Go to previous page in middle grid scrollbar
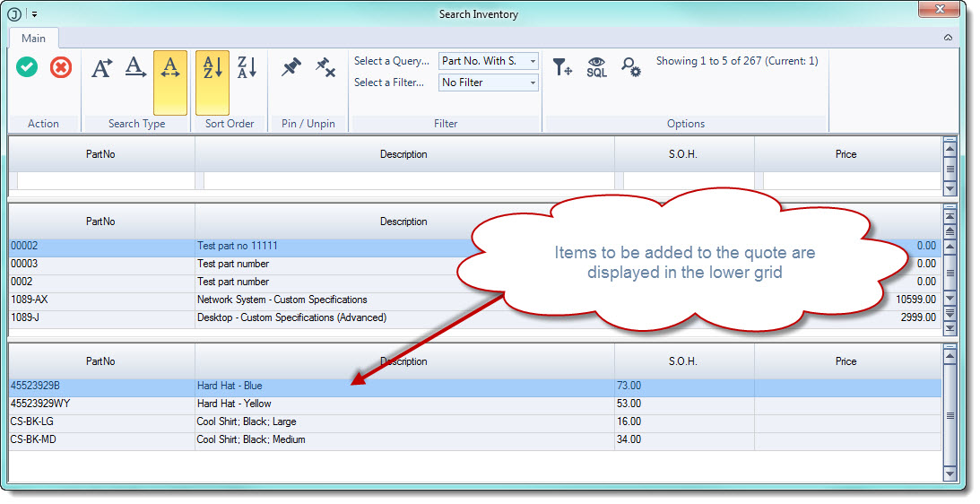980x504 pixels. (950, 231)
